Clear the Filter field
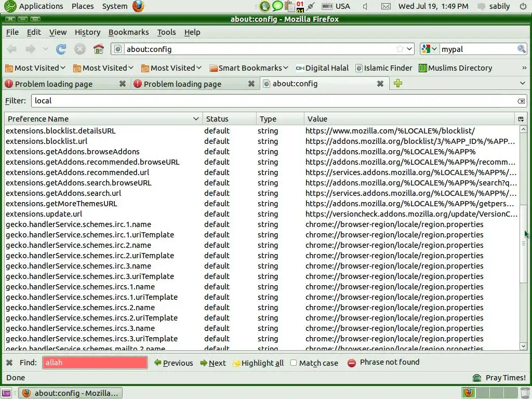This screenshot has height=399, width=532. click(x=521, y=101)
